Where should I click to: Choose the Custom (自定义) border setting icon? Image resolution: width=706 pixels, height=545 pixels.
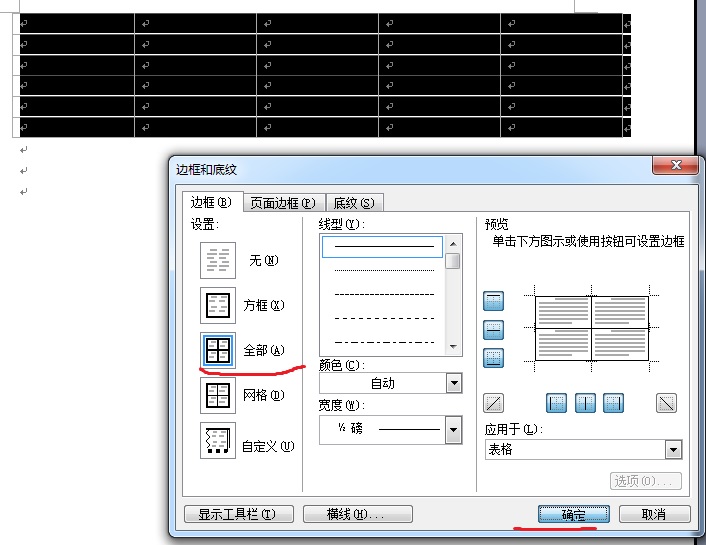[x=218, y=441]
